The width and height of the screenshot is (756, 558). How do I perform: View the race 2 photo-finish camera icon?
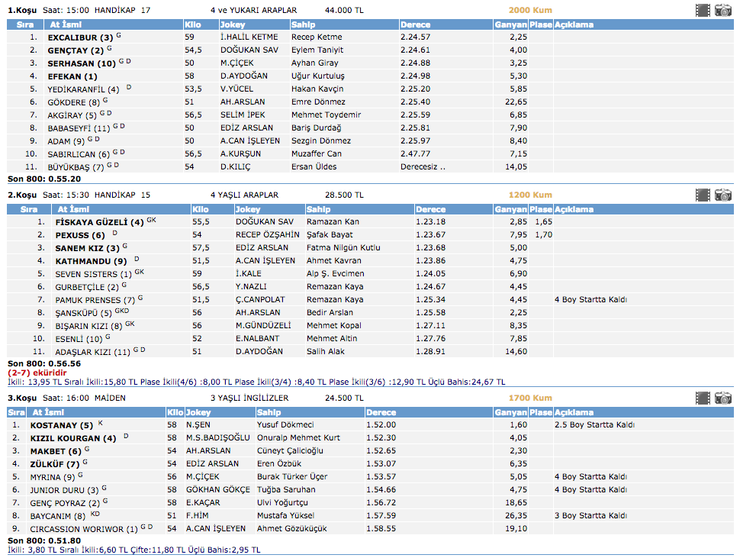tap(723, 195)
